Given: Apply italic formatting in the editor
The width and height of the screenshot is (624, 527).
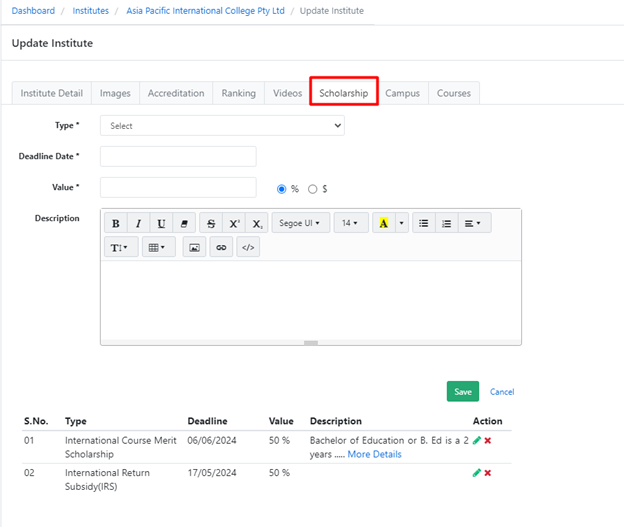Looking at the screenshot, I should click(x=139, y=224).
